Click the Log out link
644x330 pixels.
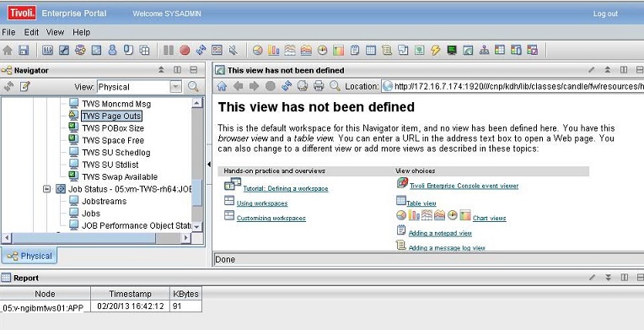point(605,14)
